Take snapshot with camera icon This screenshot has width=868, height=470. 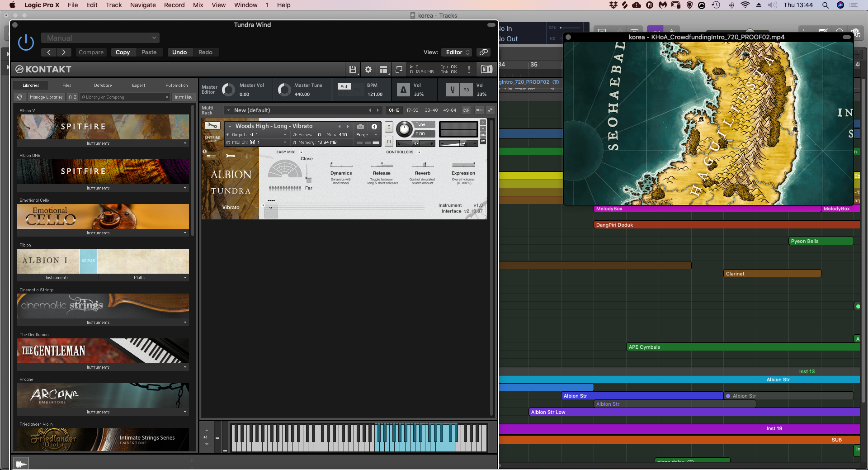tap(360, 126)
